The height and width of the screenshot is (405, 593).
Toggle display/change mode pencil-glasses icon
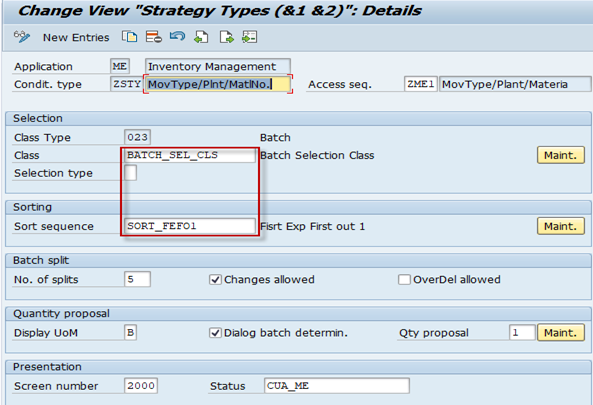pos(22,37)
